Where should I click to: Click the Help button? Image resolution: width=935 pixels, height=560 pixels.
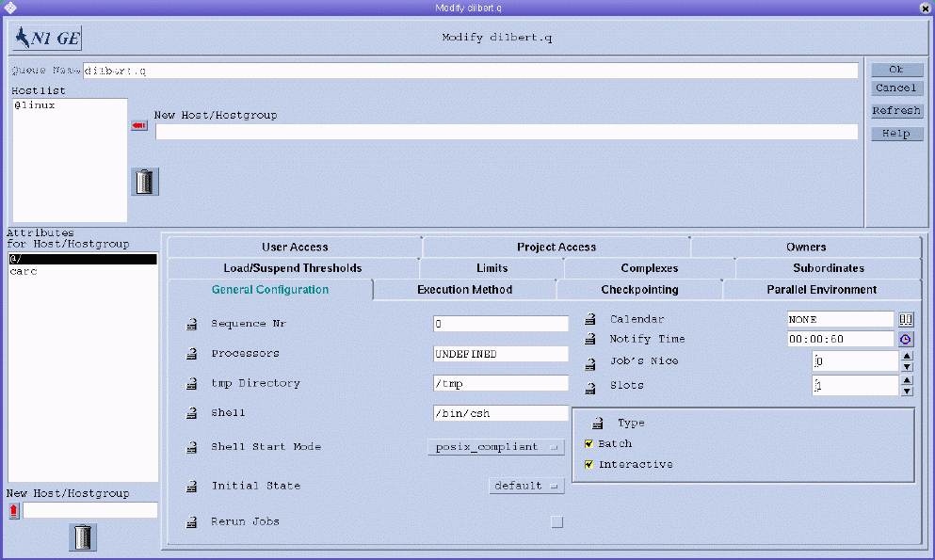[x=896, y=134]
